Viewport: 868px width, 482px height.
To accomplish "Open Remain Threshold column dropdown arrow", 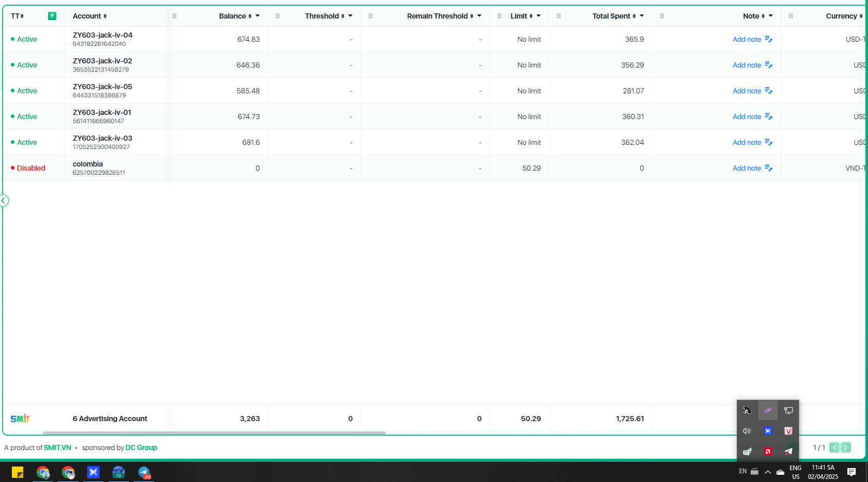I will [479, 16].
